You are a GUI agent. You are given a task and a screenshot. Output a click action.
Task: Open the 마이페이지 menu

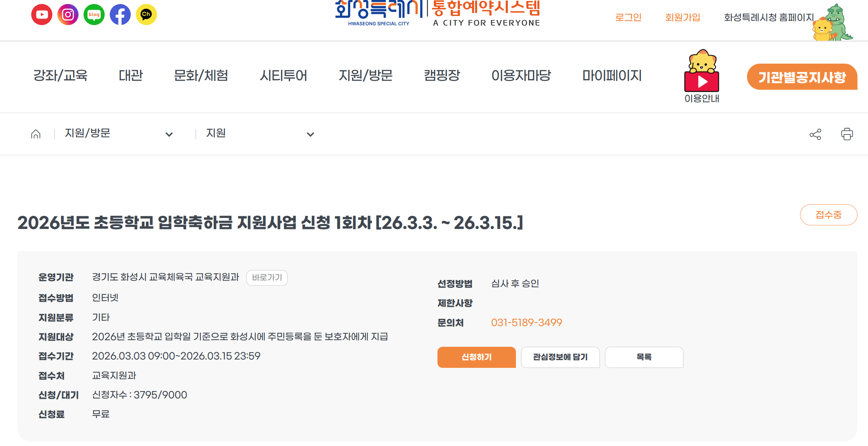pyautogui.click(x=612, y=76)
